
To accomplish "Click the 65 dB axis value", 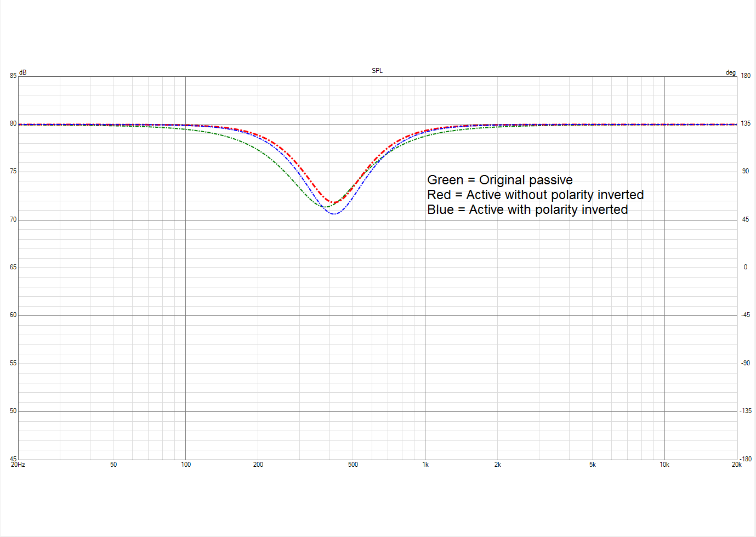I will click(x=13, y=267).
